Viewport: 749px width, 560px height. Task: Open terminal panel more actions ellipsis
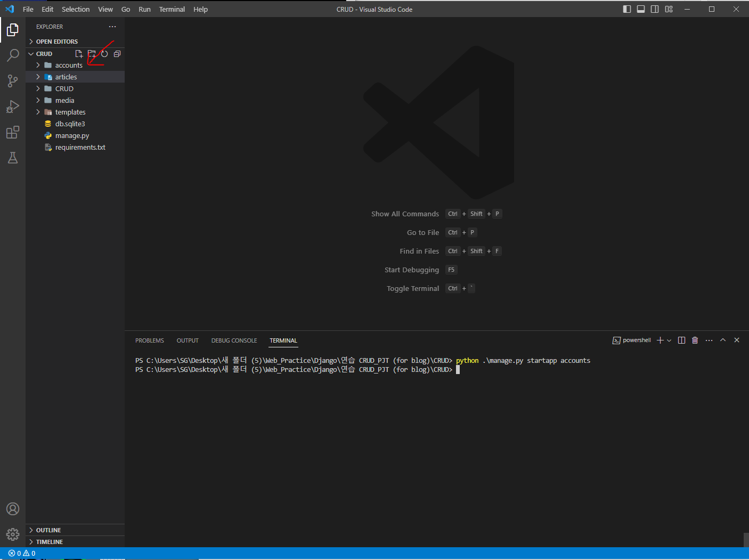click(x=709, y=340)
